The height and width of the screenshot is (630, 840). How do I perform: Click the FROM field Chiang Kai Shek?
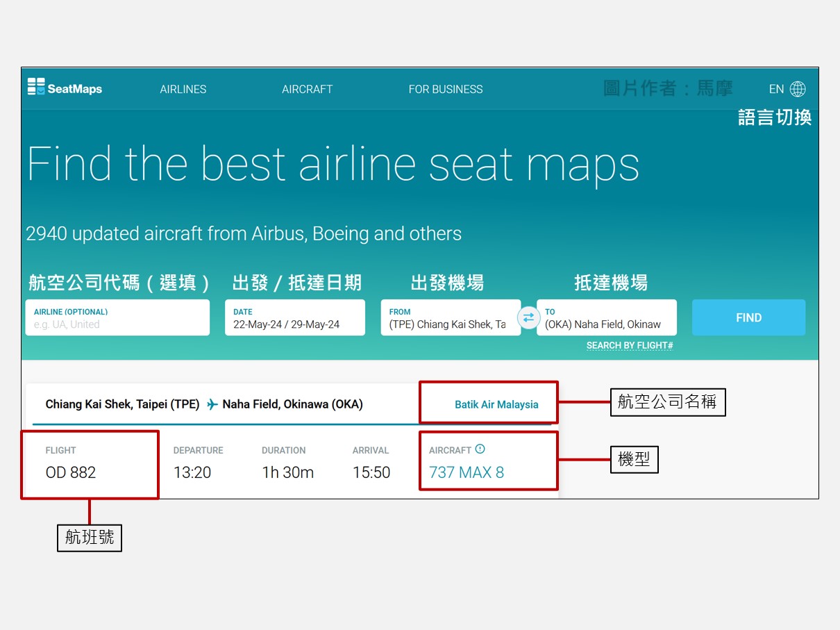[451, 317]
